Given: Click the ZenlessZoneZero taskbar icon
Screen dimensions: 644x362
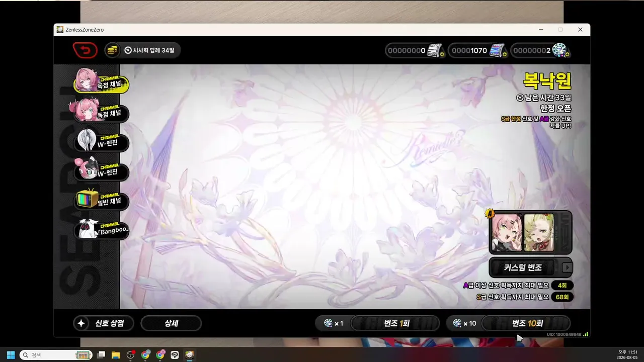Looking at the screenshot, I should tap(190, 355).
